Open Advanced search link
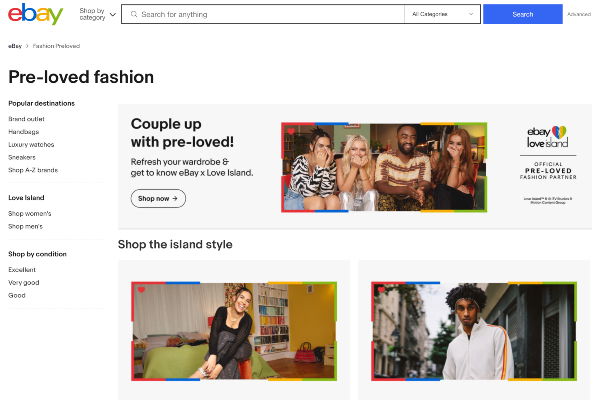 [579, 14]
